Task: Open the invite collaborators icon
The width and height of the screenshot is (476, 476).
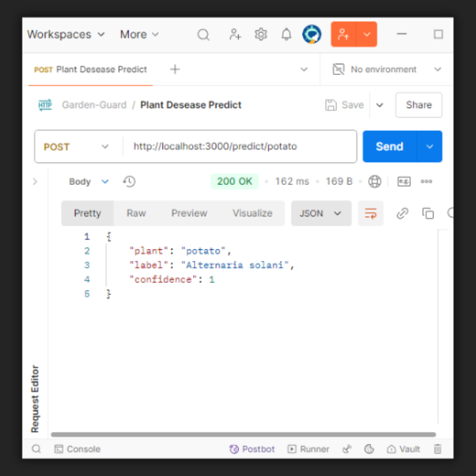Action: [x=235, y=34]
